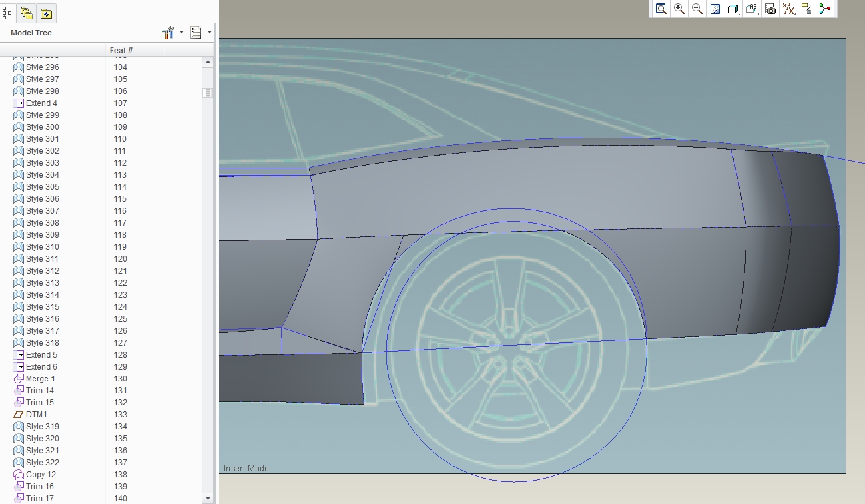Open the Datum Display Filters icon

[x=788, y=9]
